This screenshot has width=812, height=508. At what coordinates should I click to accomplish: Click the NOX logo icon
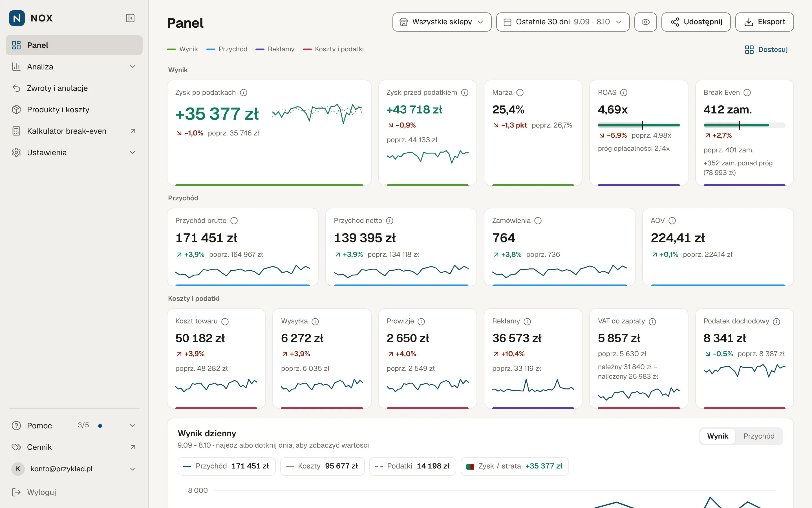click(x=17, y=18)
